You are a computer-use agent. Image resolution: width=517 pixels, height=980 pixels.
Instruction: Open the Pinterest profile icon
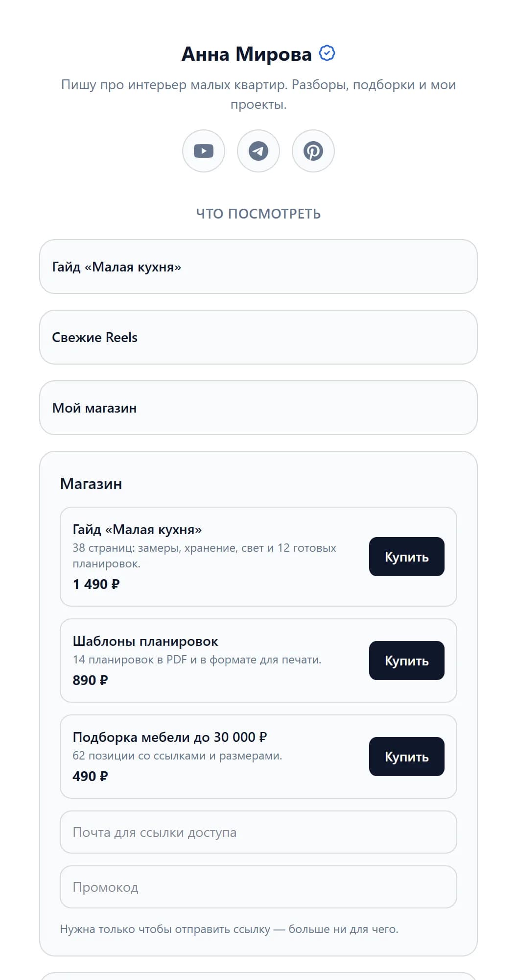coord(313,151)
